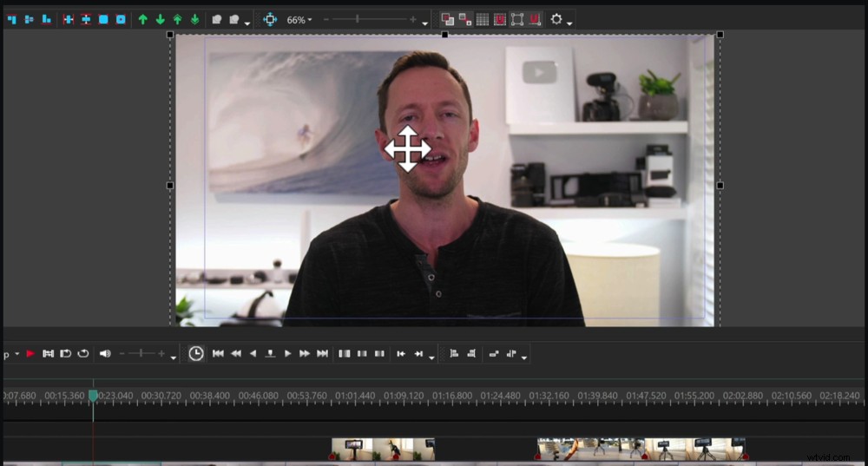Open dropdown arrow at end of timeline toolbar
Screen dimensions: 868x466
click(x=523, y=358)
